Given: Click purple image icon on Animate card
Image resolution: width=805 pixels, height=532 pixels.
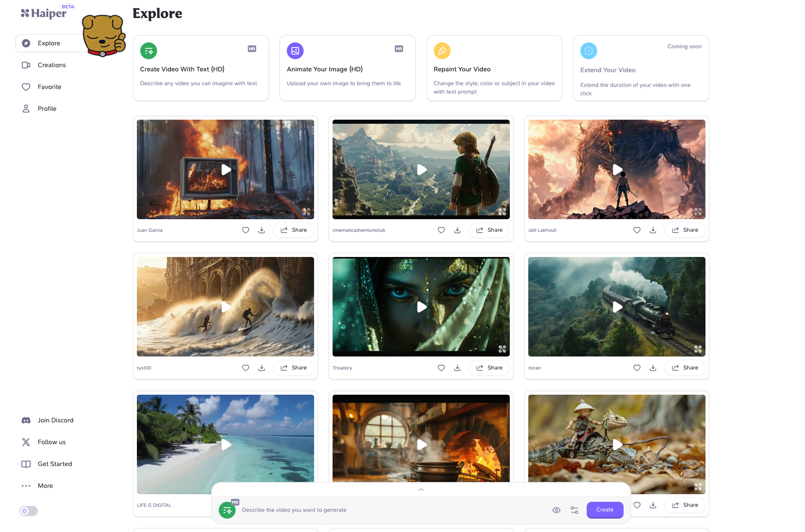Looking at the screenshot, I should coord(295,51).
